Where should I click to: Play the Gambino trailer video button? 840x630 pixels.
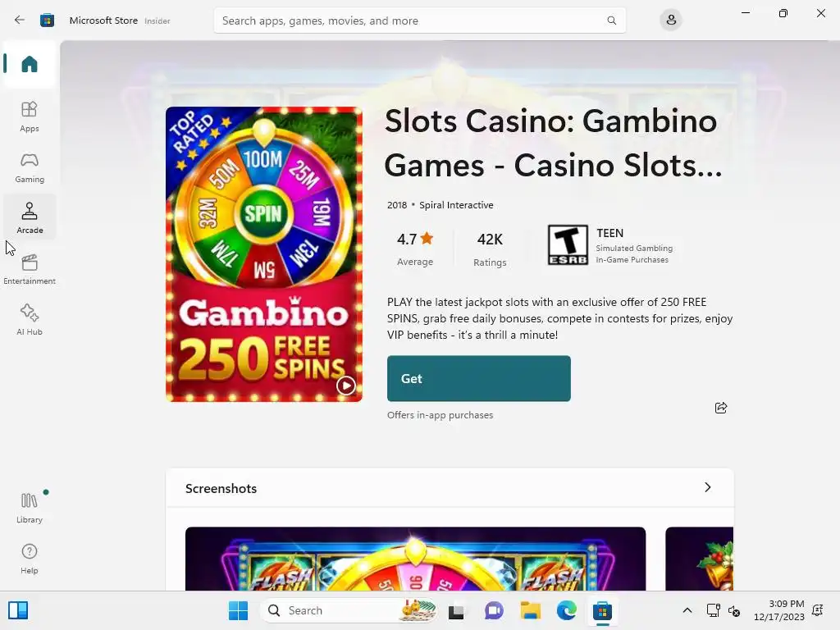(345, 386)
